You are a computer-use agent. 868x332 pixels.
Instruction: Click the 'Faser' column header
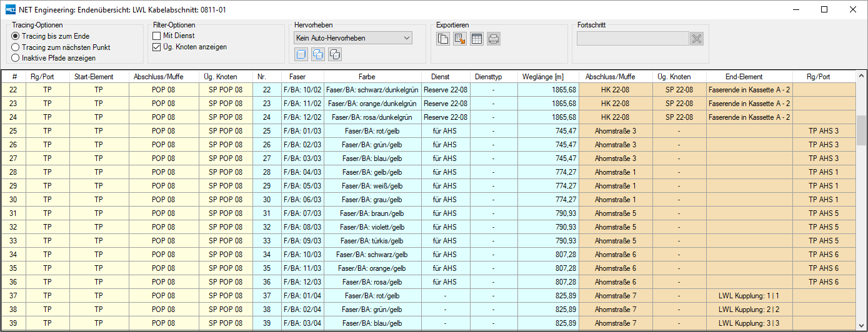pyautogui.click(x=302, y=77)
